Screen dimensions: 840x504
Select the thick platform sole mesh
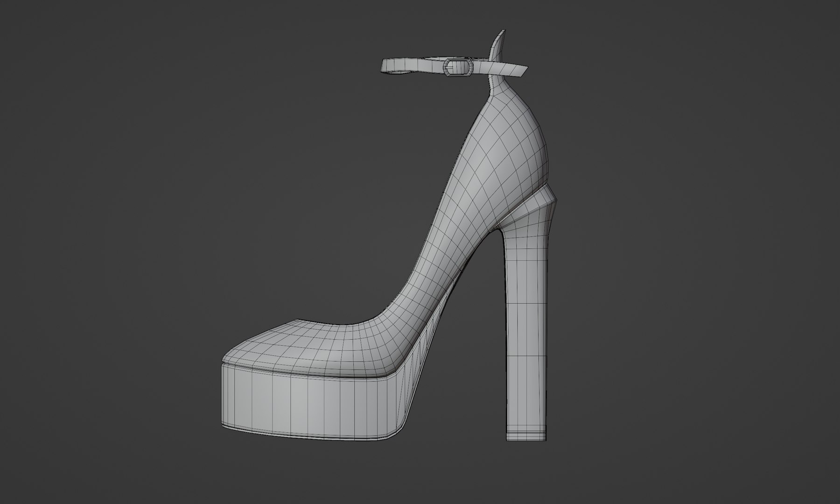[x=314, y=401]
